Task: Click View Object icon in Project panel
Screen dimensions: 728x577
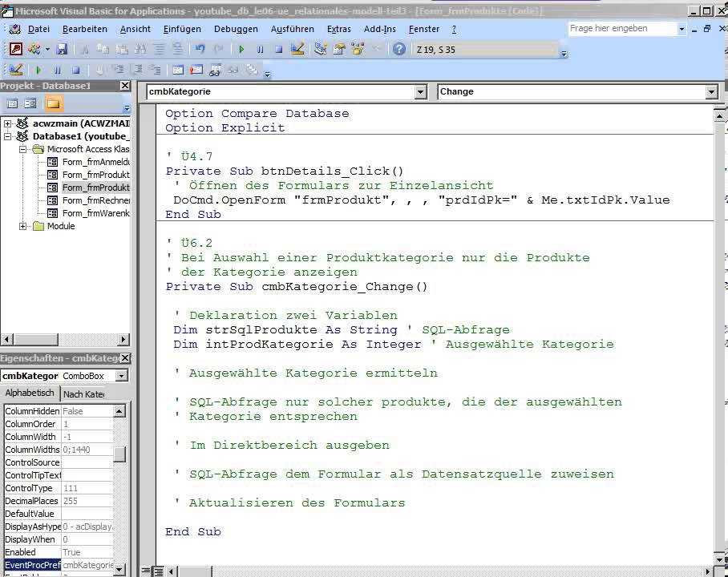Action: (x=30, y=103)
